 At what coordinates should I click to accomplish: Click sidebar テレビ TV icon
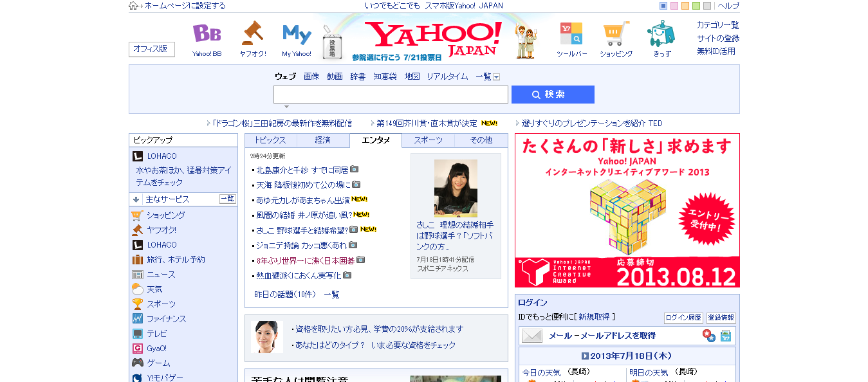137,334
